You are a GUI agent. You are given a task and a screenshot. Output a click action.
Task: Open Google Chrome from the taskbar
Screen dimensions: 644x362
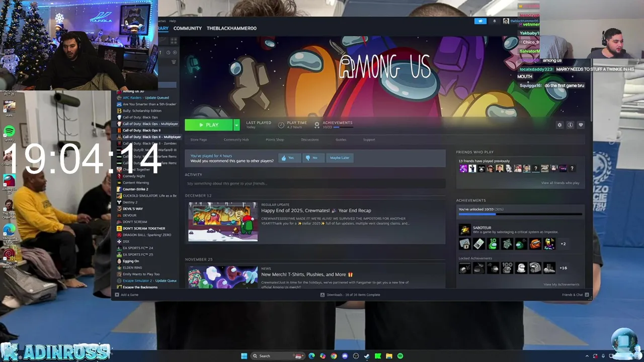(x=334, y=356)
